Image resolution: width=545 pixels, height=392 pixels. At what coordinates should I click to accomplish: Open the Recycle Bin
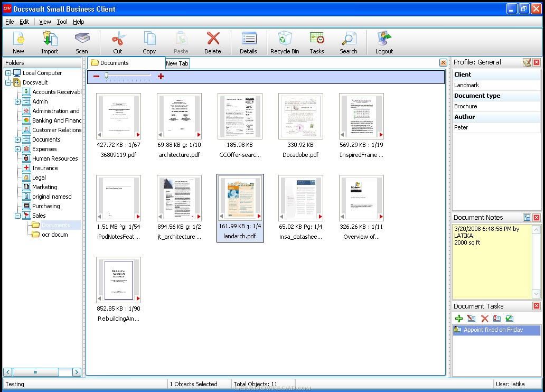pos(285,43)
